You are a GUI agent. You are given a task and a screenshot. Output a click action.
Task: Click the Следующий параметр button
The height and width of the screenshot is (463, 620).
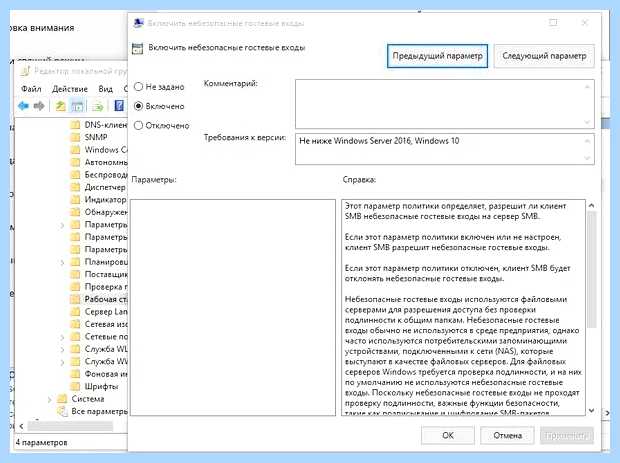[544, 56]
